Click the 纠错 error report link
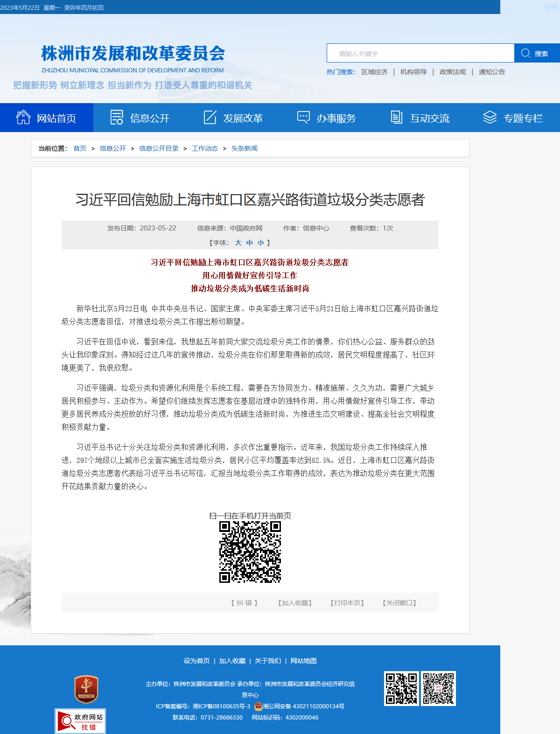 (245, 603)
